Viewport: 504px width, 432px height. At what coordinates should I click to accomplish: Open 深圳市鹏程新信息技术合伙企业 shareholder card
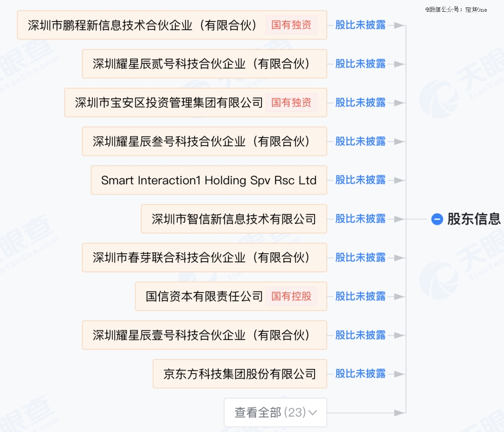click(172, 25)
